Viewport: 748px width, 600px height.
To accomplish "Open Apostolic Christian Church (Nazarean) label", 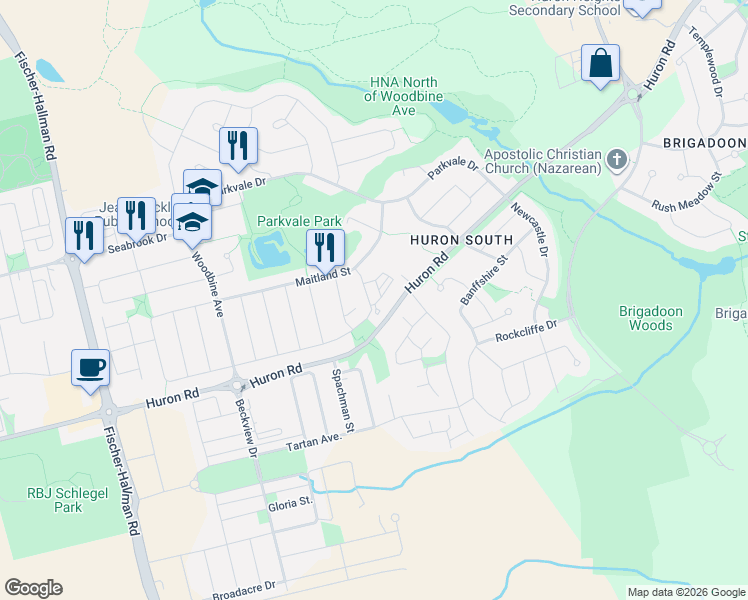I will 543,162.
